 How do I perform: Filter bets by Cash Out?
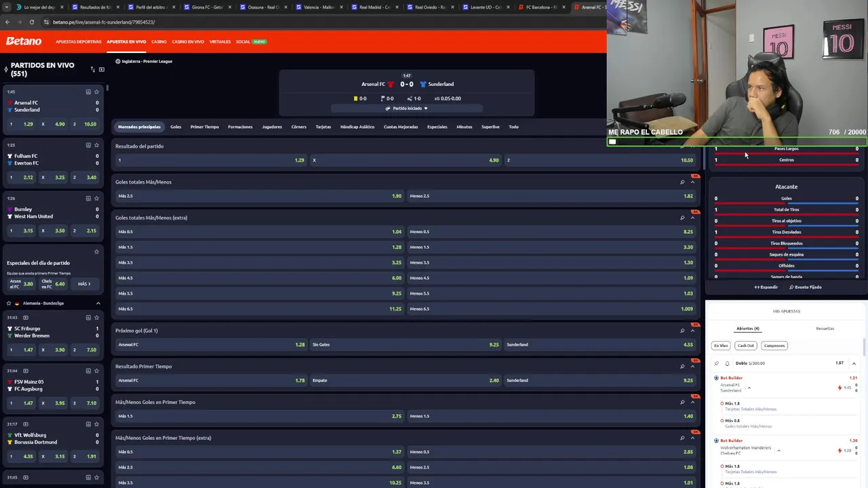746,346
